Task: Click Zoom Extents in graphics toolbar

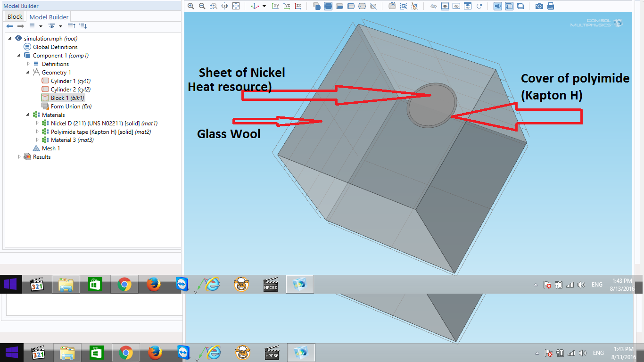Action: (x=236, y=6)
